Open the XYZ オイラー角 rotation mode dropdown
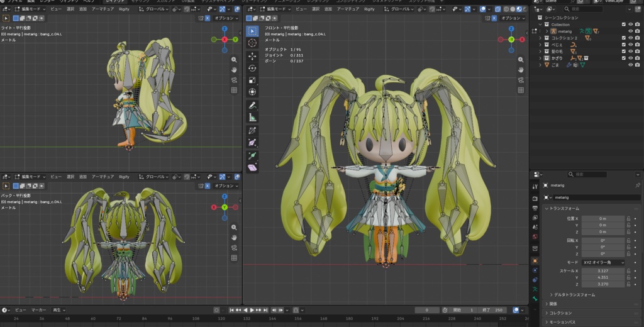 [x=603, y=262]
